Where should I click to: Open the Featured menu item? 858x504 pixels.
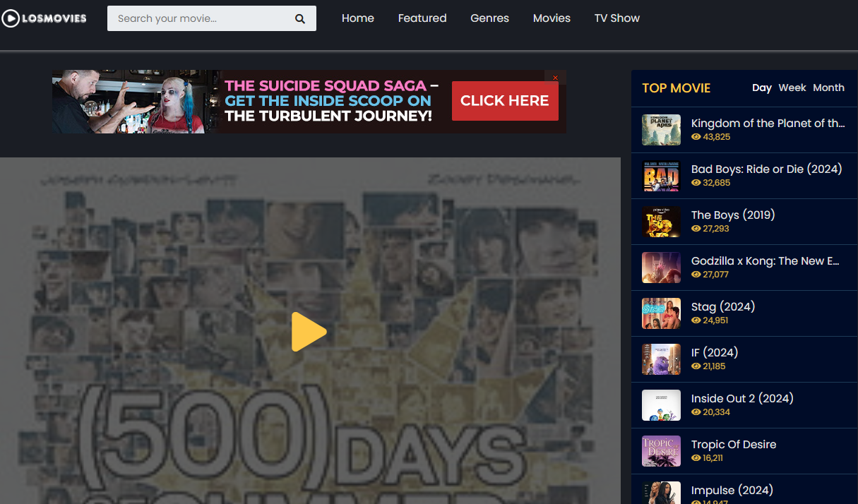click(422, 18)
